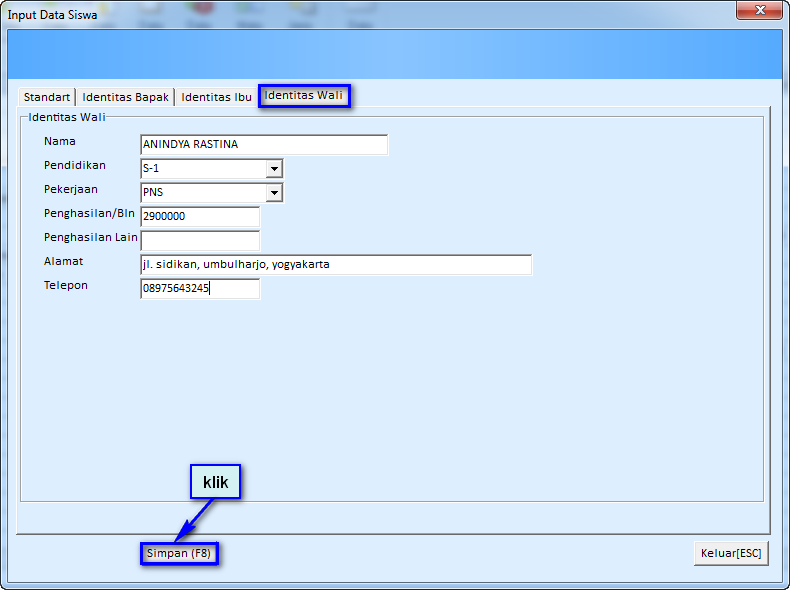Switch to the Standart tab
The image size is (790, 590).
47,97
